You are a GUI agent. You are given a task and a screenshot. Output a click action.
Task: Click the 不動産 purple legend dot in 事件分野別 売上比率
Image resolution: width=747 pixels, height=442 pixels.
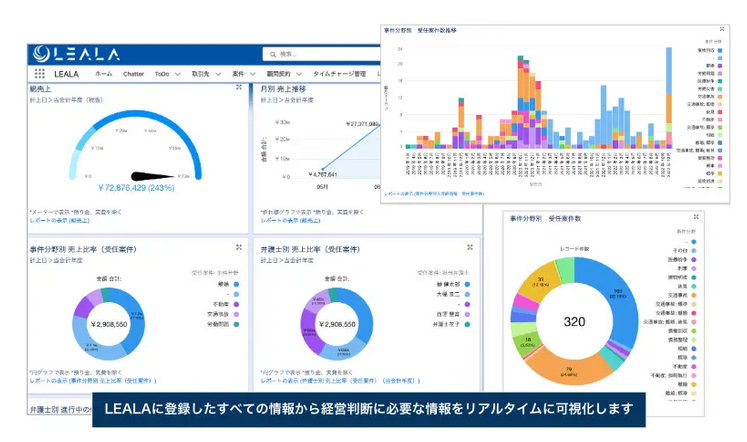[236, 304]
